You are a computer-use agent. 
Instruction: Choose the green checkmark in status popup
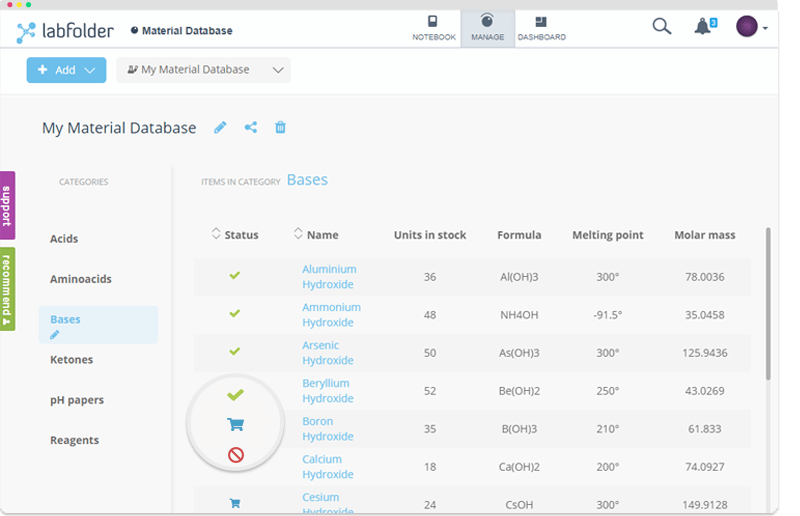pyautogui.click(x=235, y=395)
